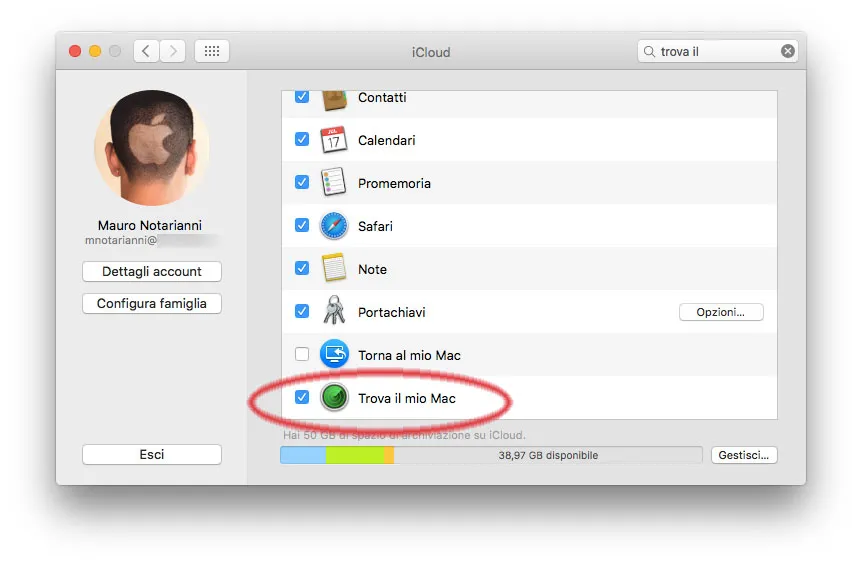Go back with the left chevron button

[146, 51]
